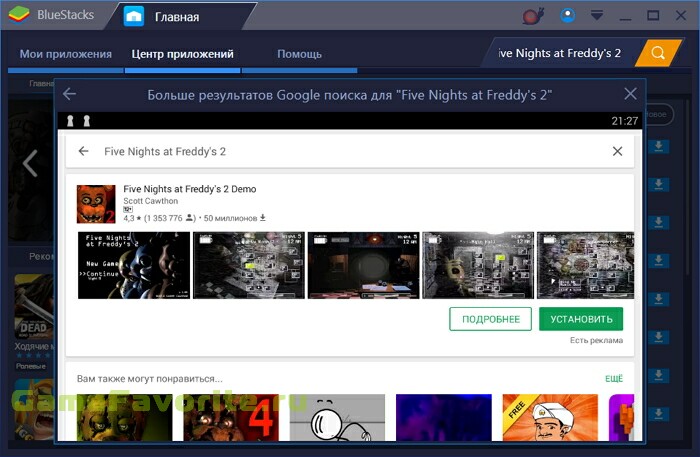Click the ЕЩЁ link for more suggestions

[614, 379]
